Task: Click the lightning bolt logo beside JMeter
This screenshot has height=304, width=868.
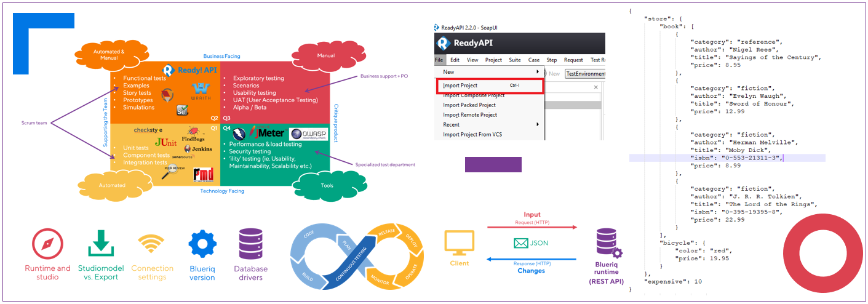Action: (x=239, y=133)
